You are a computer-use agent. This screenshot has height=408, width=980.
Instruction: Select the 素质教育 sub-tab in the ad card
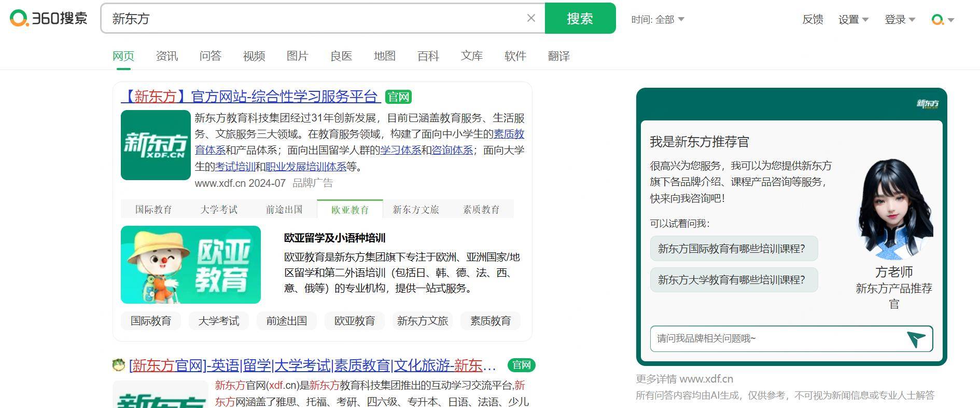(x=481, y=209)
